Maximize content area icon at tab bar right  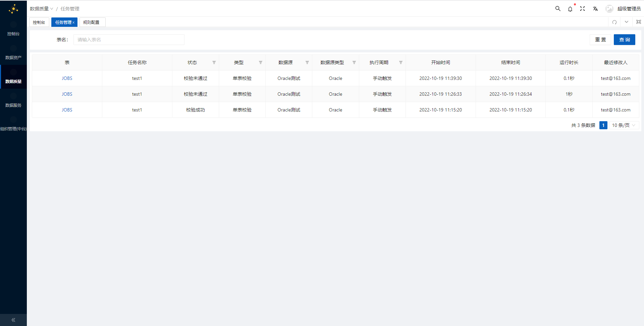tap(639, 22)
